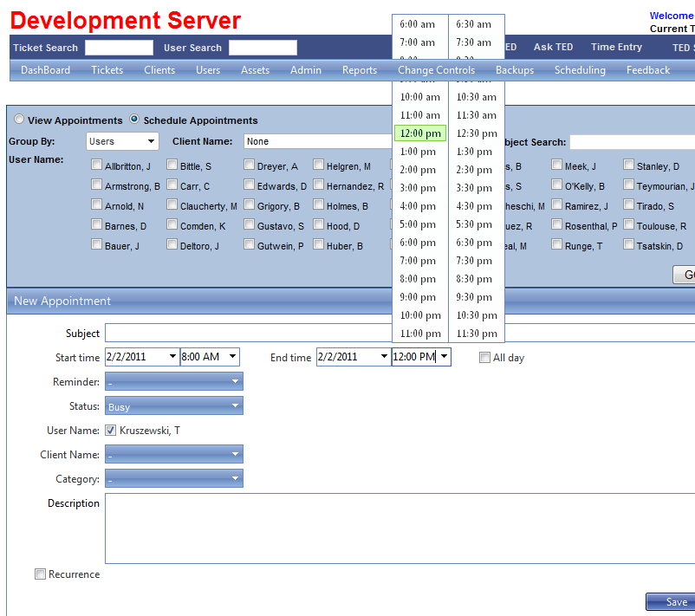Image resolution: width=695 pixels, height=616 pixels.
Task: Choose 11:30 pm in the time list
Action: pyautogui.click(x=477, y=334)
